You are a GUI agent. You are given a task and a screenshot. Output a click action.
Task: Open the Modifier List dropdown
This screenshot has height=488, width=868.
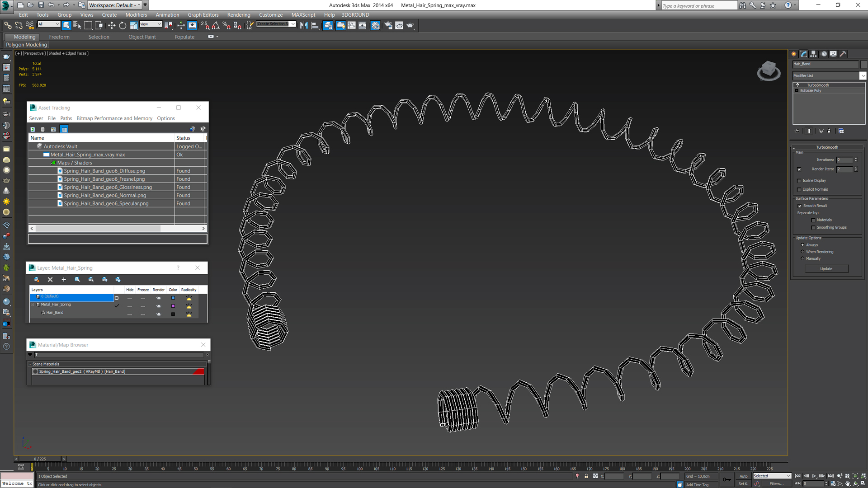click(863, 75)
